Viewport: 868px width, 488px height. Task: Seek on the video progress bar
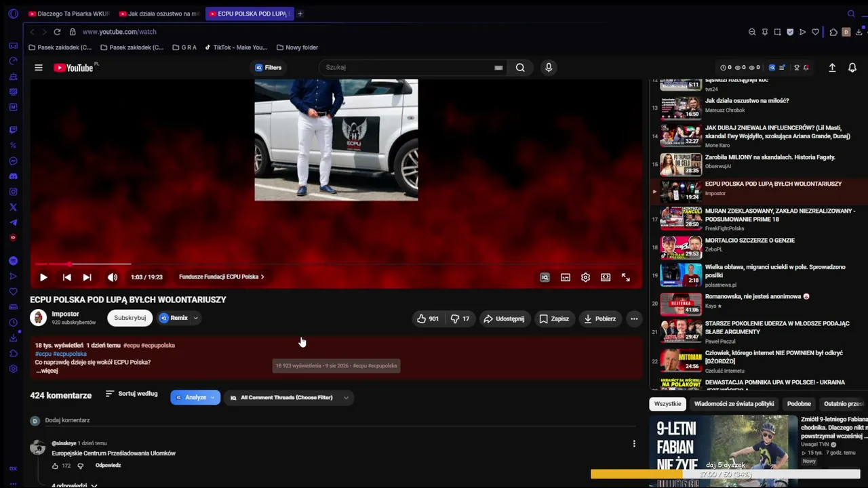click(336, 264)
